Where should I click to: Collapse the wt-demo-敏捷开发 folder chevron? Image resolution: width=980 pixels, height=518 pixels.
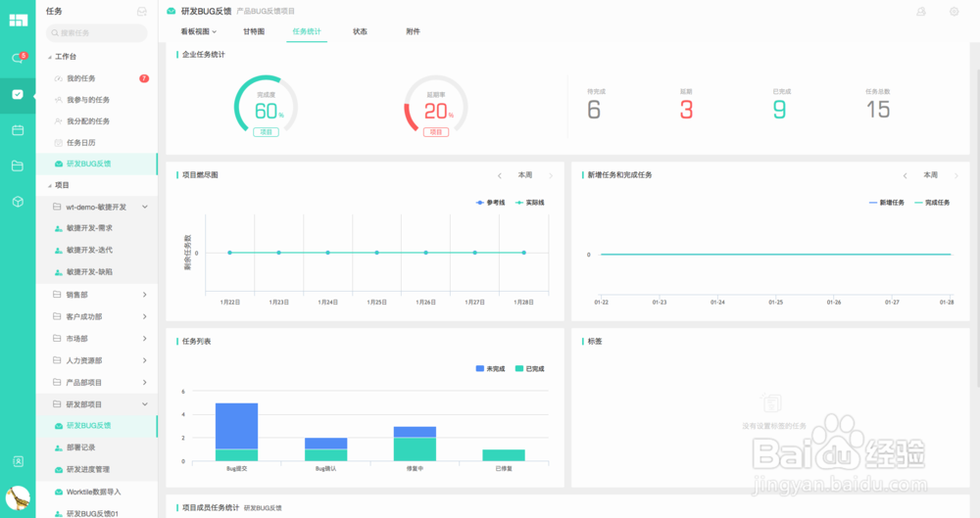coord(144,207)
